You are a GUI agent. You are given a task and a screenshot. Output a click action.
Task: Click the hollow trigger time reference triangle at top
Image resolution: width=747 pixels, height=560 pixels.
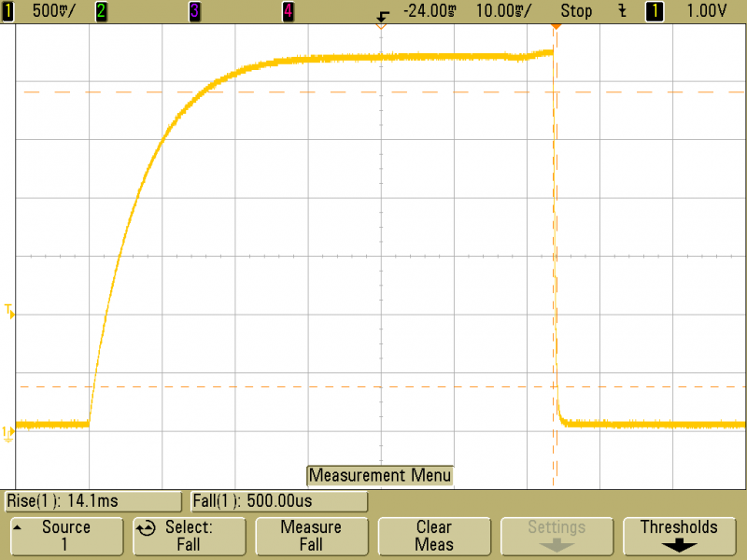coord(381,26)
